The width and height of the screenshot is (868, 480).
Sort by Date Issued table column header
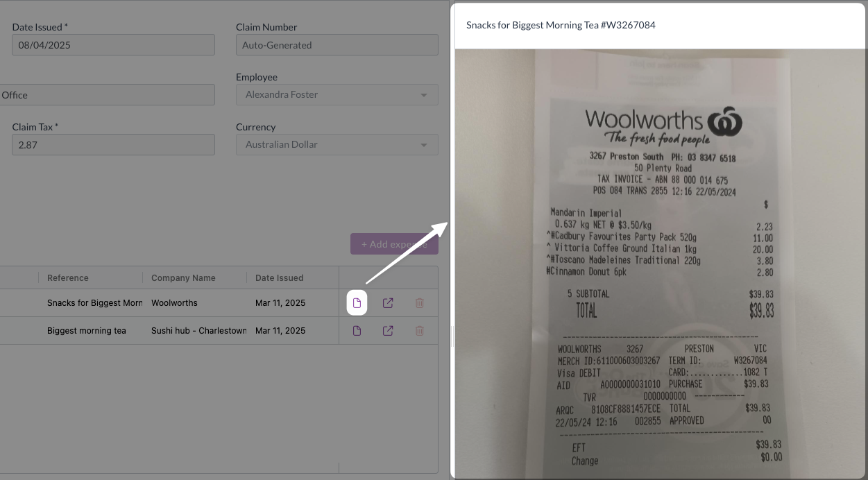point(279,277)
